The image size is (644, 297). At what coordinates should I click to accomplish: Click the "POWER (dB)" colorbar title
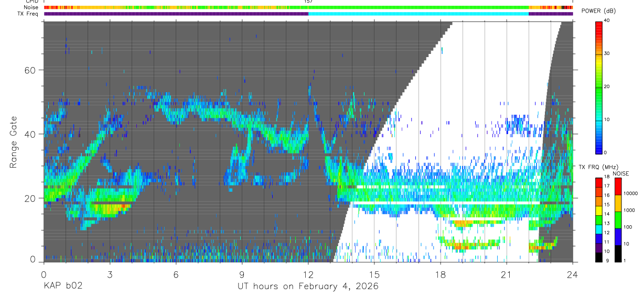[599, 11]
